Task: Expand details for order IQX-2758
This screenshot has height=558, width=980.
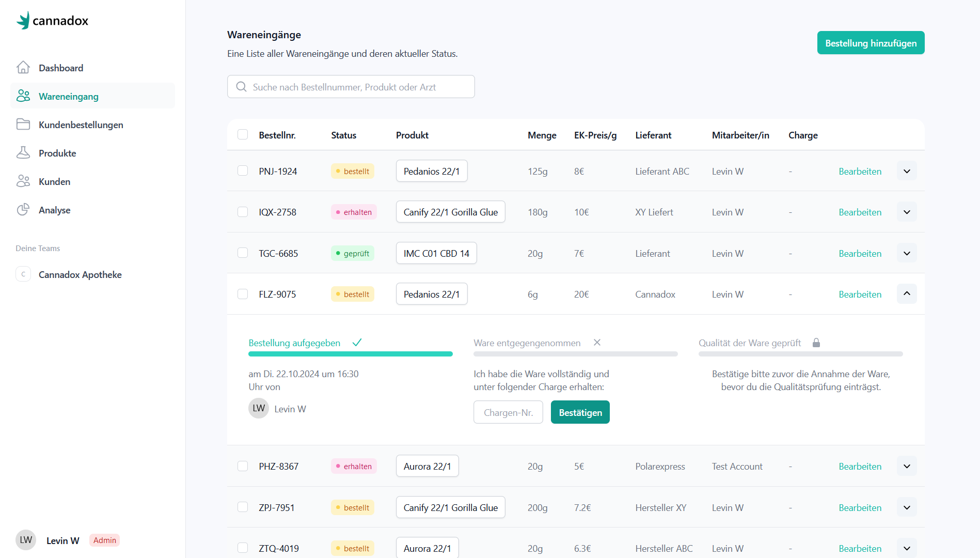Action: click(x=906, y=212)
